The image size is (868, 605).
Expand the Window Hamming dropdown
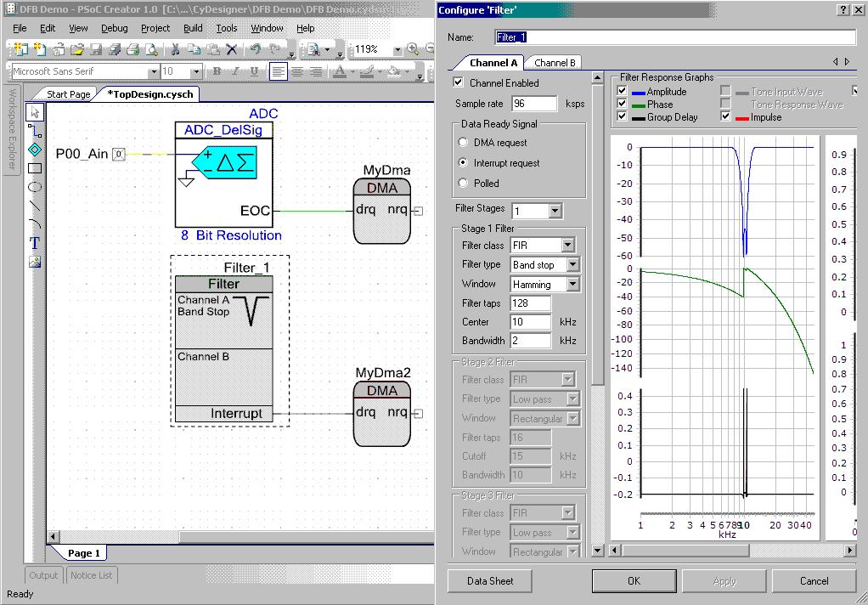572,285
